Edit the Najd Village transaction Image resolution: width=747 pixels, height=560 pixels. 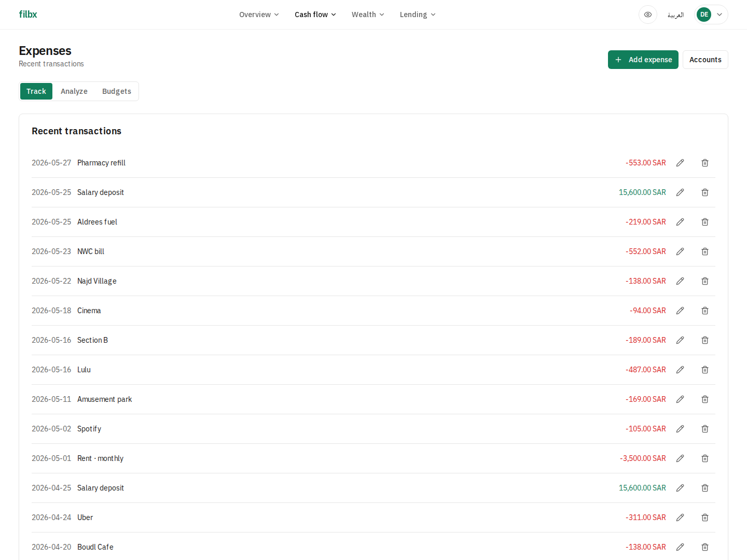click(x=680, y=281)
